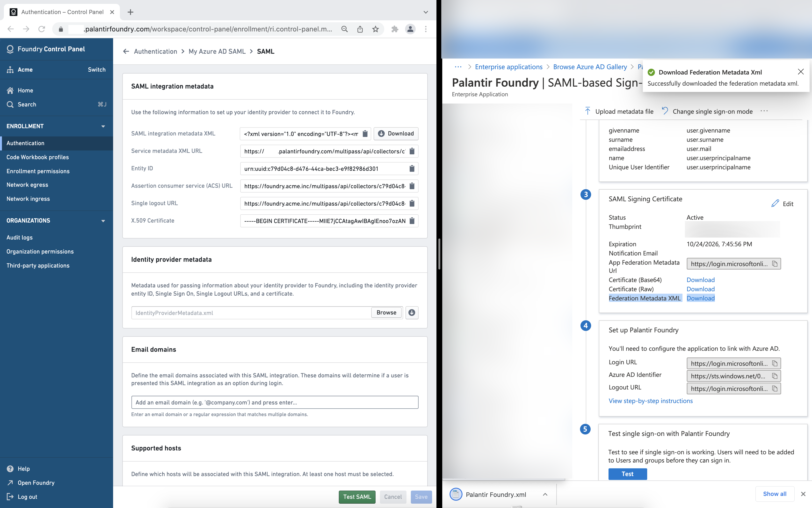
Task: Download the Certificate (Base64)
Action: pos(701,280)
